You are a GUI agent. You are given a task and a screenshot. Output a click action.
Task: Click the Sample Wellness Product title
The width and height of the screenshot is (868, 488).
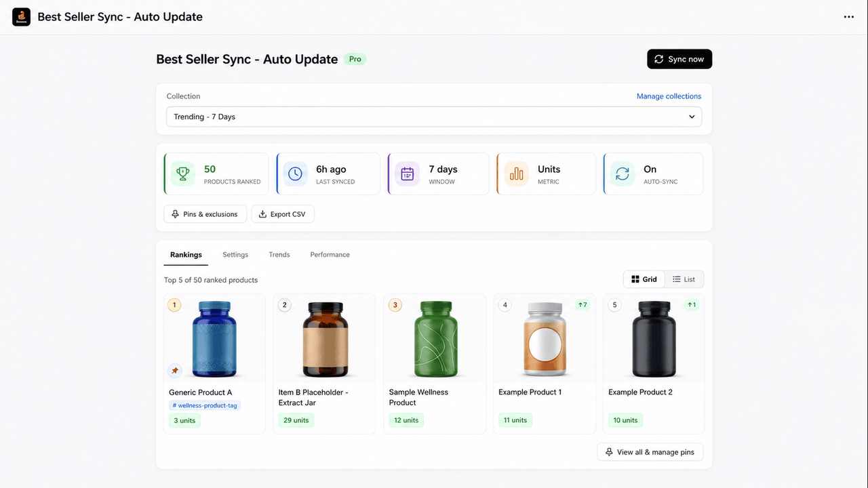pyautogui.click(x=418, y=397)
